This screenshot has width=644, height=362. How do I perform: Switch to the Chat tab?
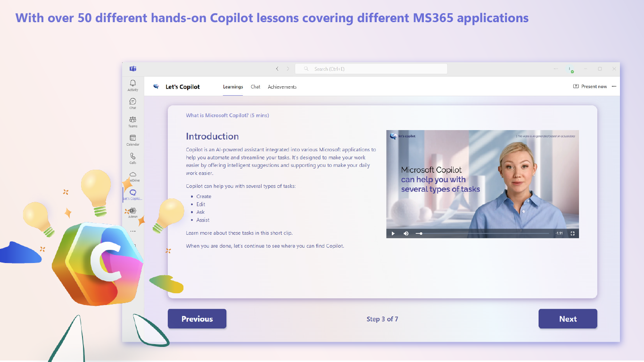pos(256,87)
